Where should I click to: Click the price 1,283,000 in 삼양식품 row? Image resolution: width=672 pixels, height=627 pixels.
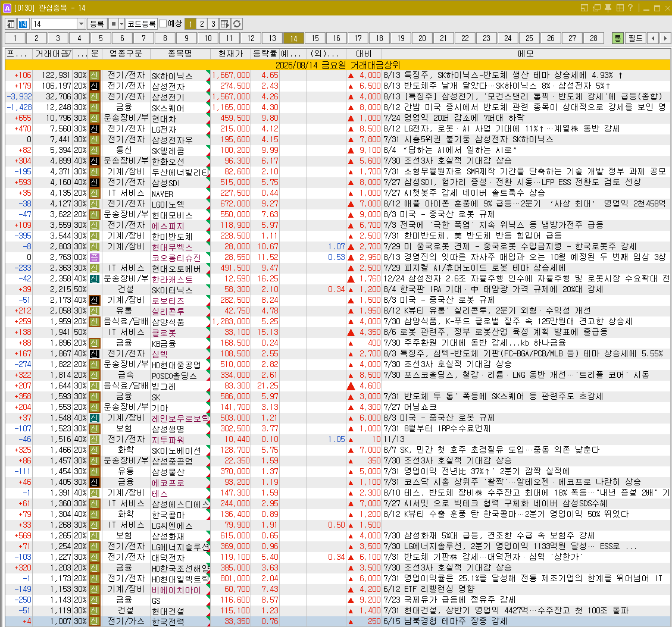coord(230,322)
